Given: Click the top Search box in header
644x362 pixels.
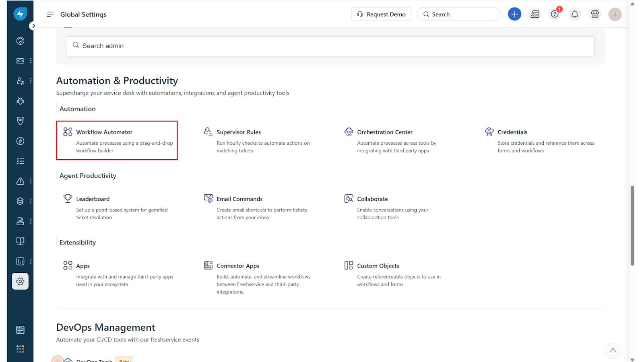Looking at the screenshot, I should [x=458, y=14].
